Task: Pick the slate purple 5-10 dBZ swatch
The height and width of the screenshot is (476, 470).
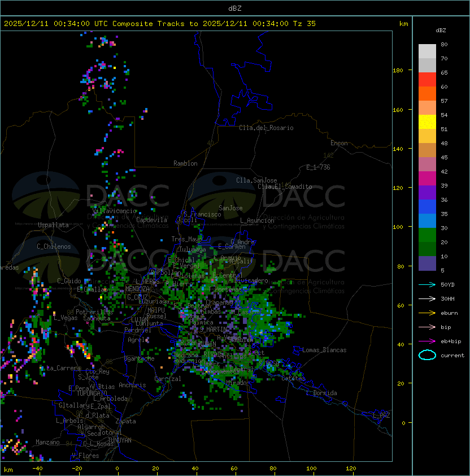Action: tap(427, 263)
